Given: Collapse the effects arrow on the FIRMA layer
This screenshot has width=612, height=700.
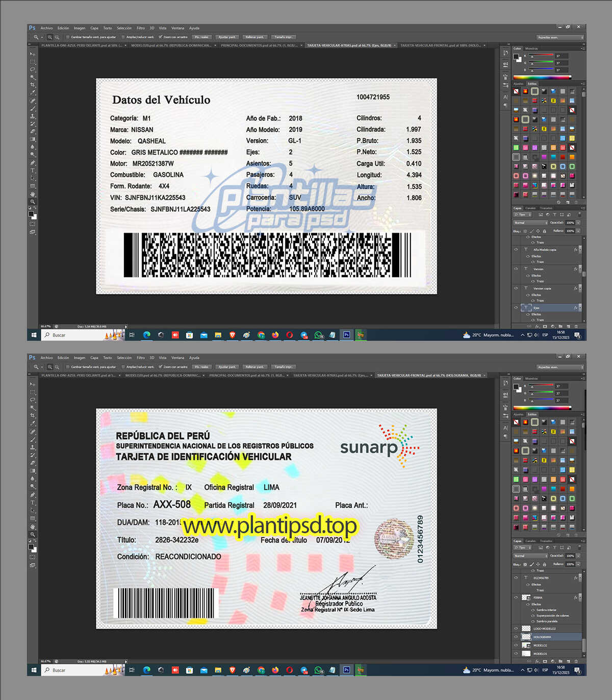Looking at the screenshot, I should [579, 597].
